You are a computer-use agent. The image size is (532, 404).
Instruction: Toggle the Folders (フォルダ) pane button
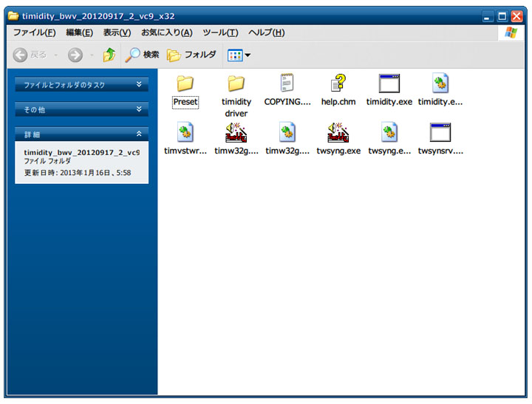coord(191,55)
